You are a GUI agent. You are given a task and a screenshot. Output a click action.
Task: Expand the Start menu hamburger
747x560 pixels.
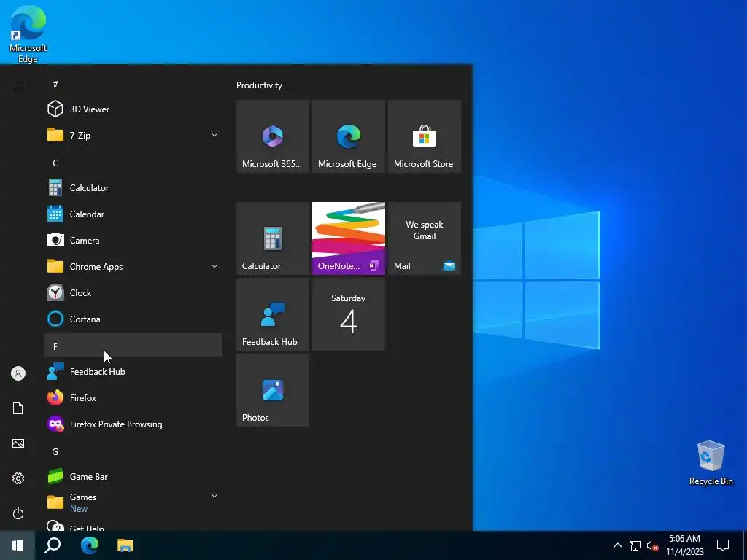click(x=18, y=85)
